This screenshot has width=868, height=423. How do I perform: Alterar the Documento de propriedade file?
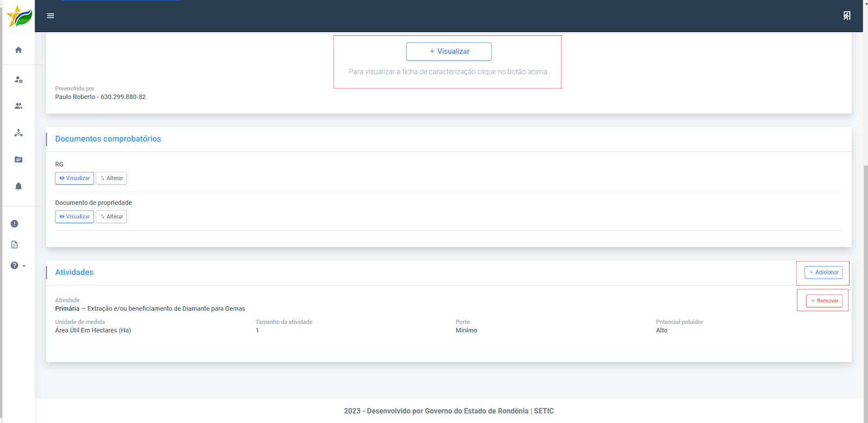coord(111,217)
